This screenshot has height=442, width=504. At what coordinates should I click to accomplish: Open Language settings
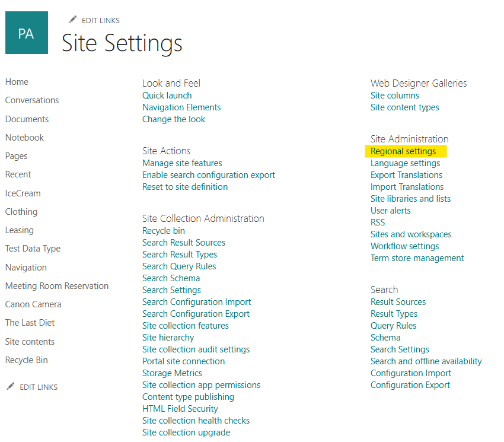405,163
